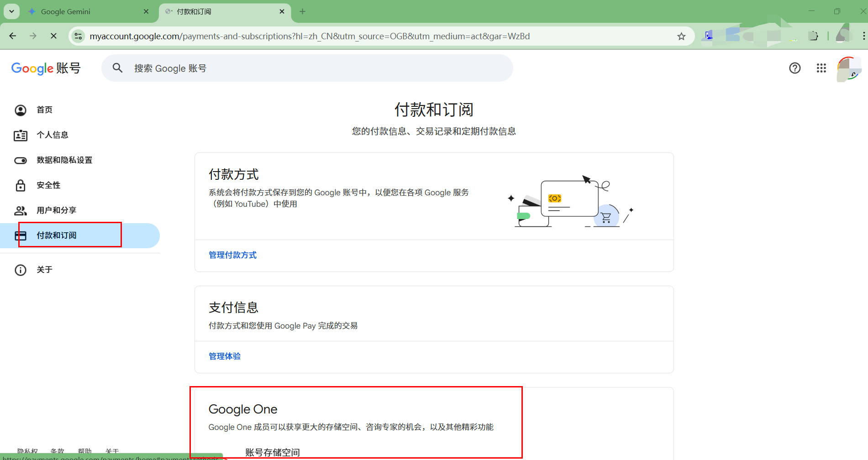Select the 付款和订阅 browser tab

[x=225, y=11]
